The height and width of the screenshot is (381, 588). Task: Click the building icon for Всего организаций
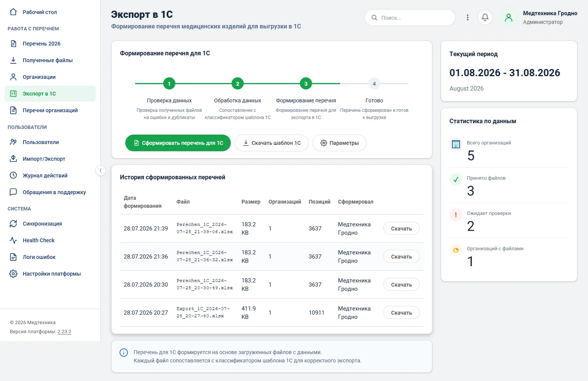point(456,144)
